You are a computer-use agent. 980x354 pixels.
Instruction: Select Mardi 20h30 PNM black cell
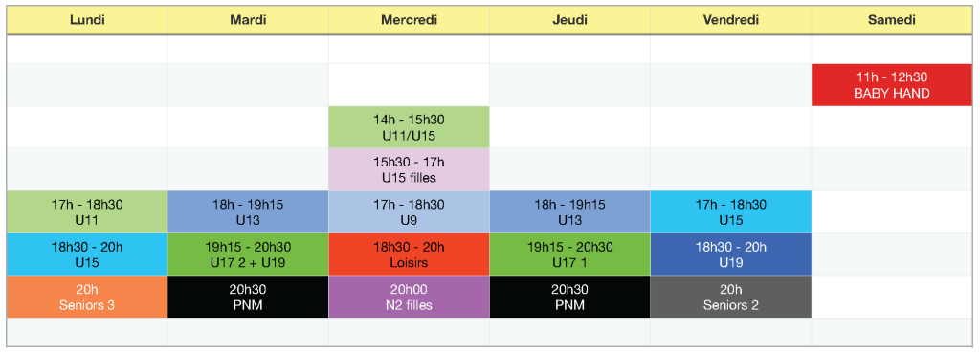[x=248, y=297]
